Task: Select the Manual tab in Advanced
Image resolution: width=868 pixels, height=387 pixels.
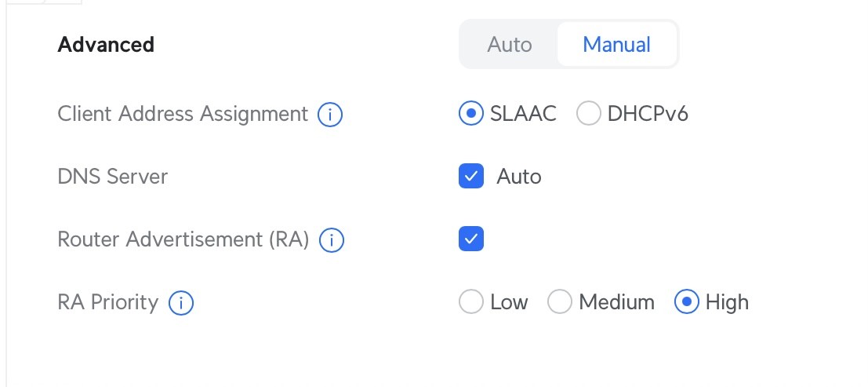Action: (616, 45)
